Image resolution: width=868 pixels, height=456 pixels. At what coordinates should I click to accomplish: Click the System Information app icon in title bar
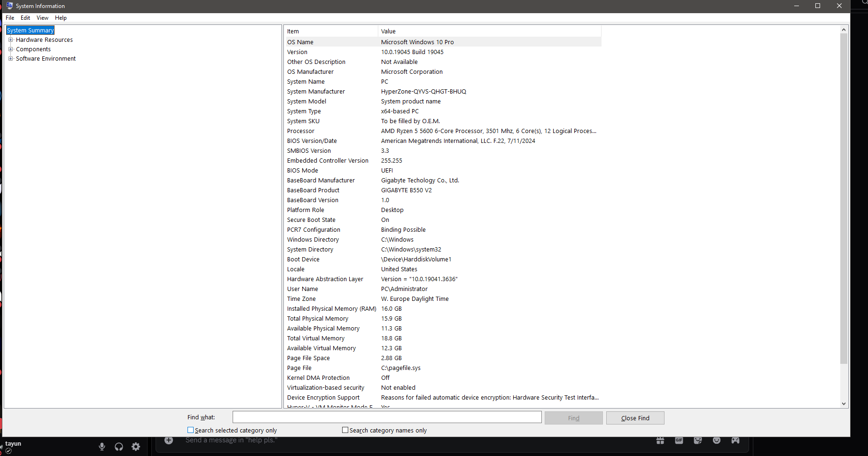click(9, 6)
